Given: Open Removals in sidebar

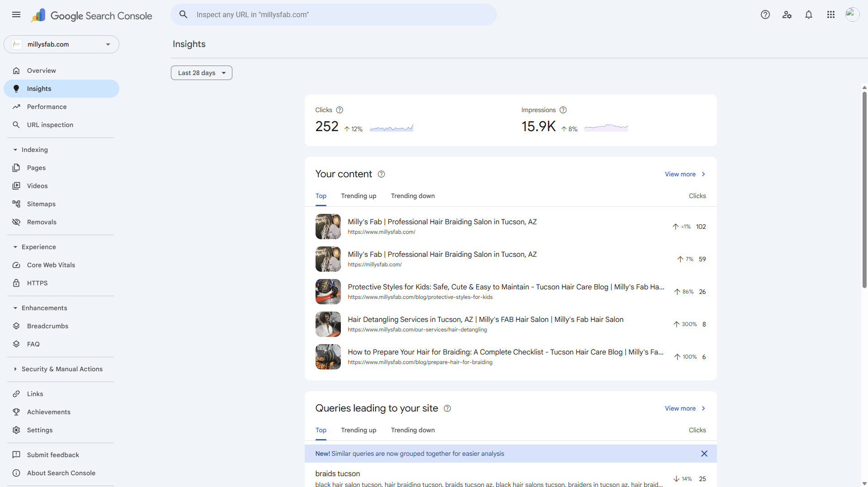Looking at the screenshot, I should point(61,222).
